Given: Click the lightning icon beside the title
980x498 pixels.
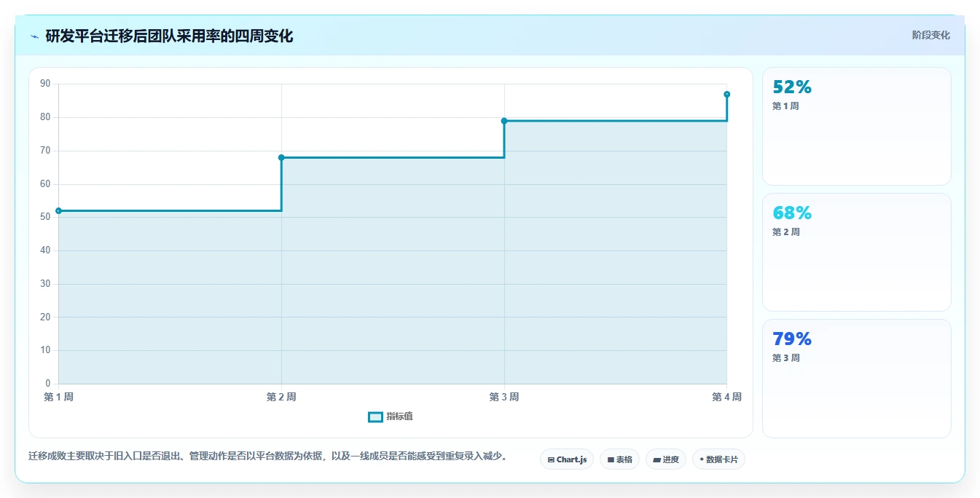Looking at the screenshot, I should pyautogui.click(x=35, y=36).
